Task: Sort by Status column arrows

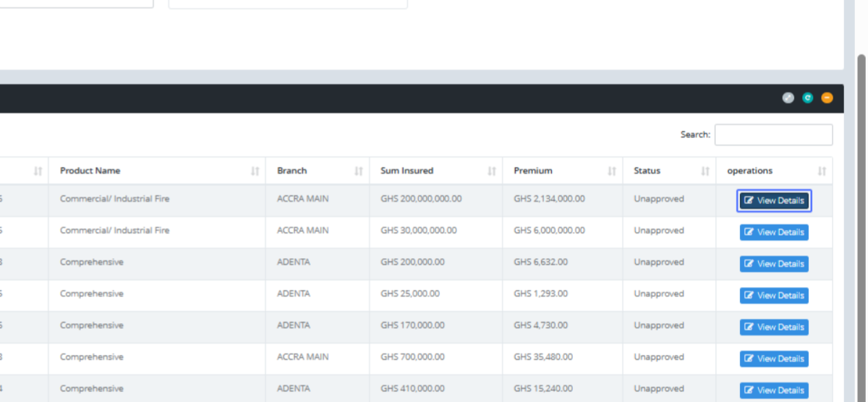Action: [705, 171]
